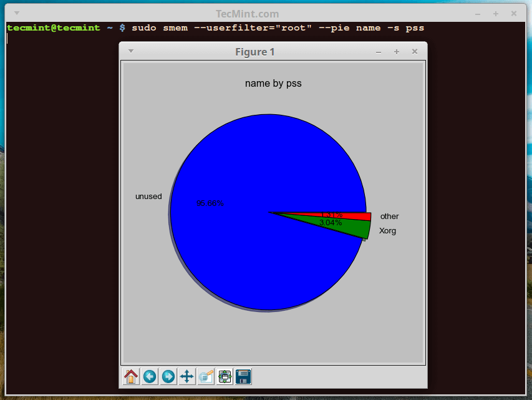532x400 pixels.
Task: Click the 'unused' chart label
Action: pos(148,197)
